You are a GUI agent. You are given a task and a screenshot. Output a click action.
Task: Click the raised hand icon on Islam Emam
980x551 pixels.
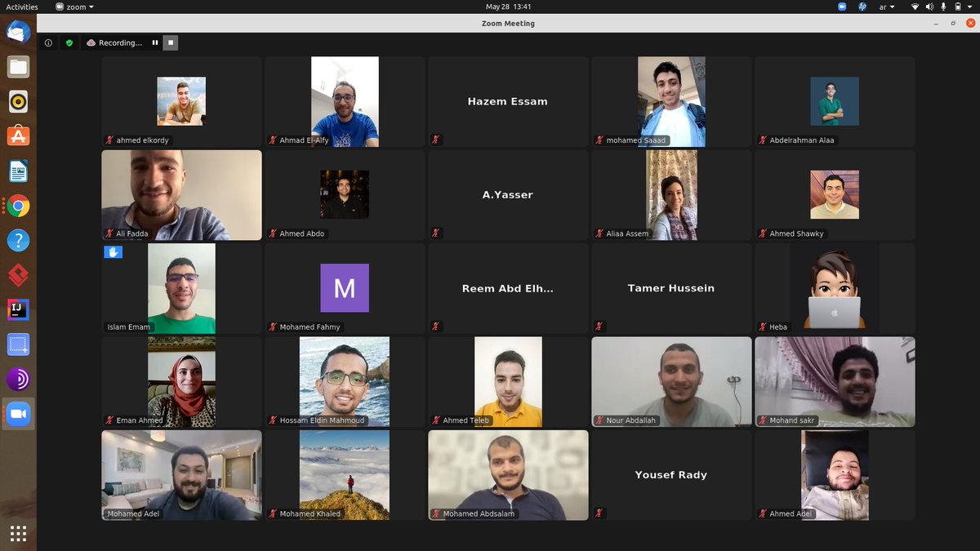pos(114,252)
